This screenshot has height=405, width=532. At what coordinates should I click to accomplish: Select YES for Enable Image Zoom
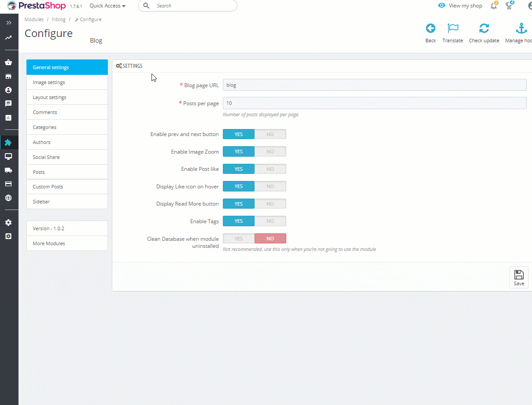pos(239,151)
